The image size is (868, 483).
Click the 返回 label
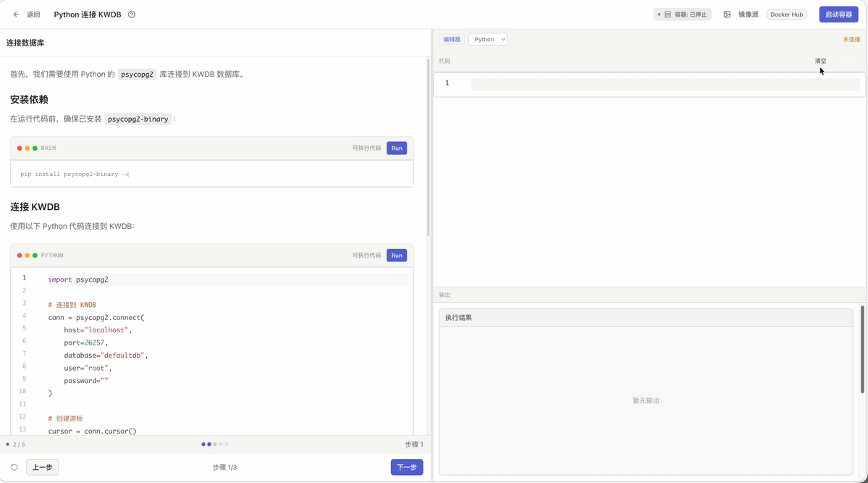pyautogui.click(x=34, y=14)
